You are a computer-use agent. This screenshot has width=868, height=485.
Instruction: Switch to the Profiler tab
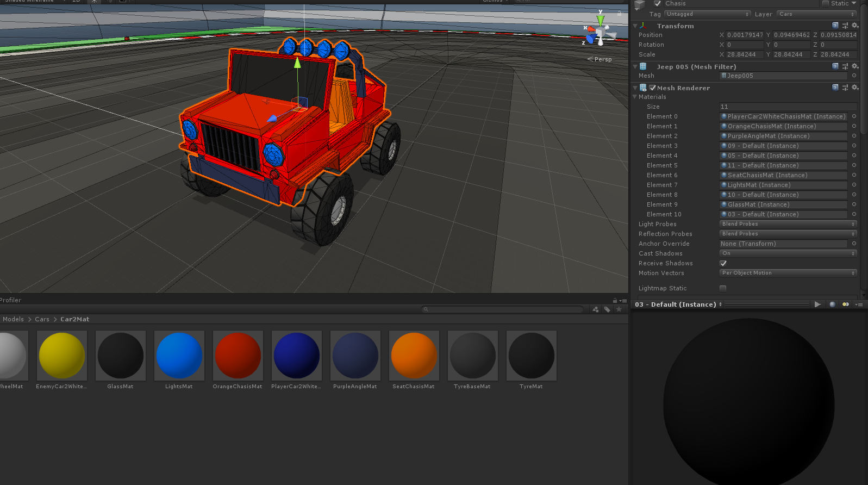pos(10,300)
